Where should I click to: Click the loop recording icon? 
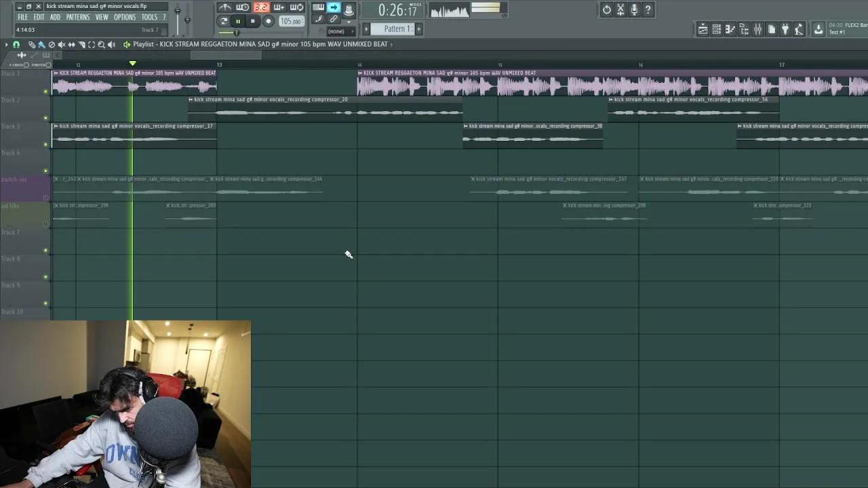click(x=296, y=7)
